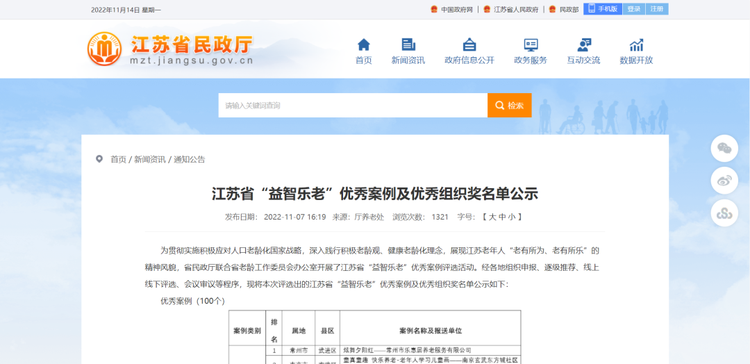Click the table header 案例类别
The width and height of the screenshot is (750, 364).
point(247,331)
